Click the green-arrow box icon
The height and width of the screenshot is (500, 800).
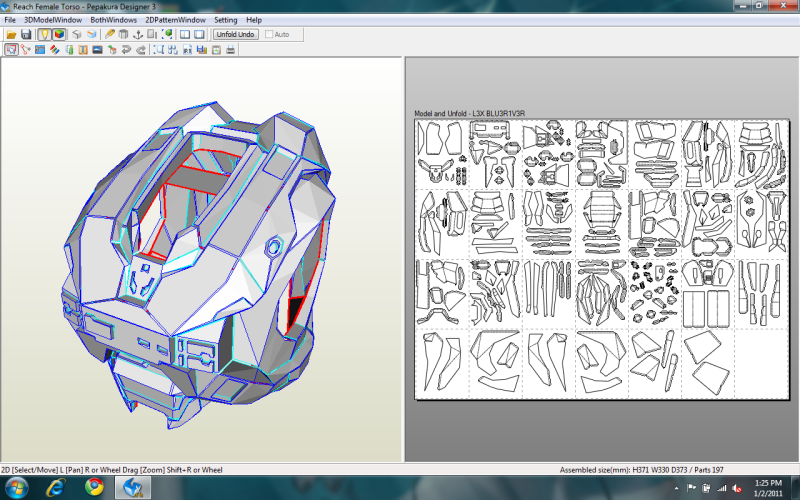coord(112,50)
